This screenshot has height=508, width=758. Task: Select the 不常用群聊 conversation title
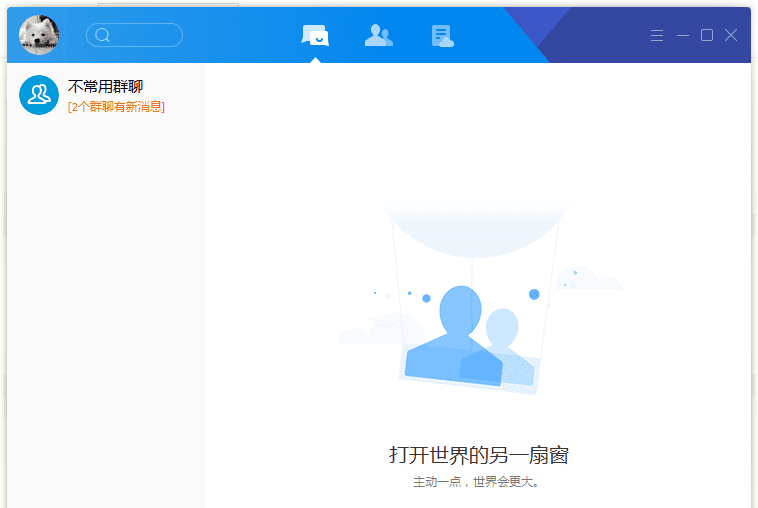coord(105,87)
